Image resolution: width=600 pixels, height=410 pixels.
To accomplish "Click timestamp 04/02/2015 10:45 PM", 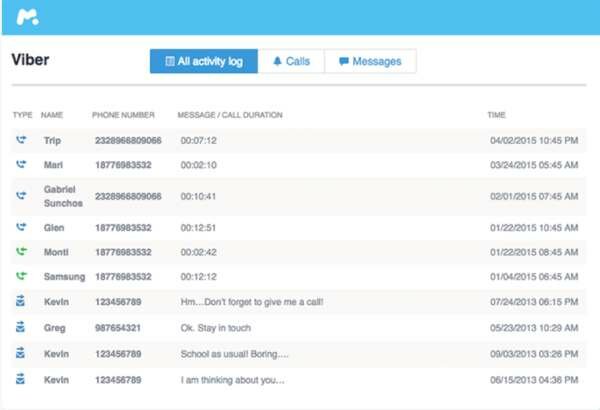I will click(534, 140).
